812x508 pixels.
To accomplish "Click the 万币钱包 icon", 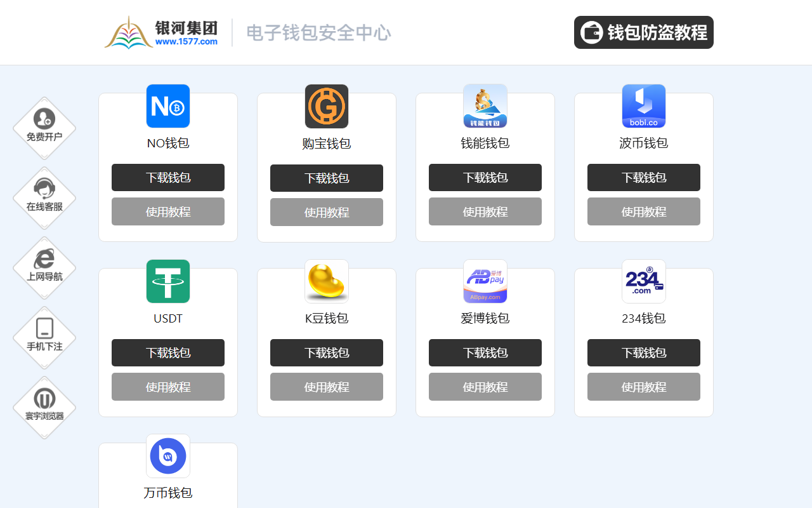I will coord(168,456).
